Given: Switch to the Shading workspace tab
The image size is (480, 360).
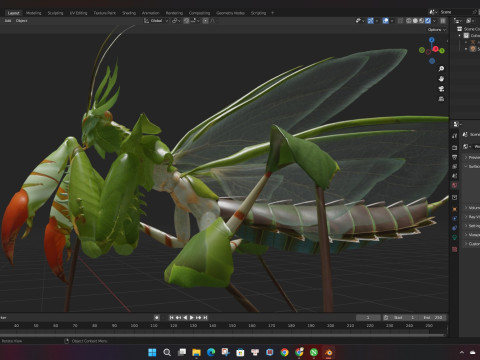Looking at the screenshot, I should point(129,13).
